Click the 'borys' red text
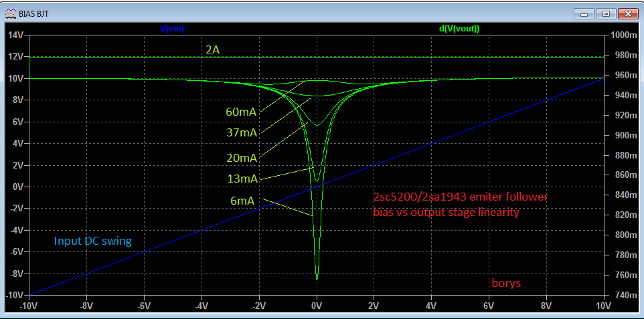 (x=506, y=283)
